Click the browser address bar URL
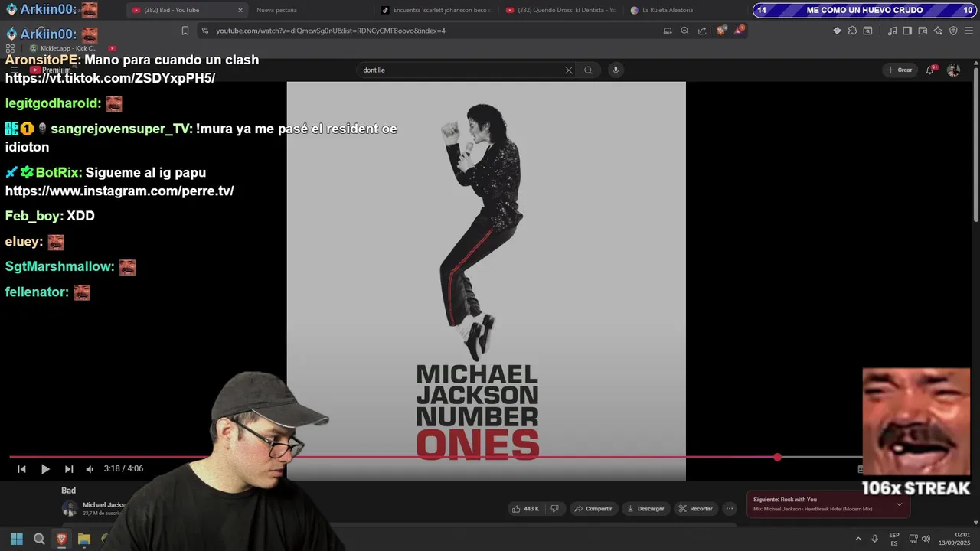The height and width of the screenshot is (551, 980). (x=331, y=31)
